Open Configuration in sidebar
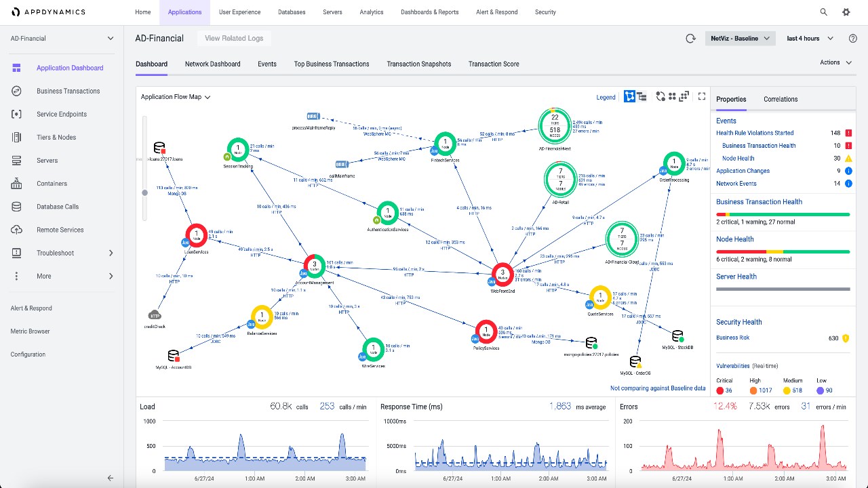This screenshot has width=868, height=488. (x=28, y=354)
